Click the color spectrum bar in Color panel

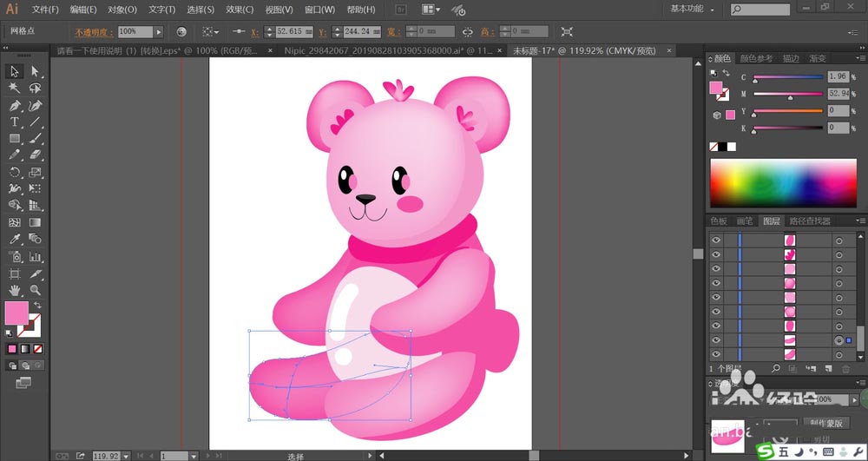(783, 183)
